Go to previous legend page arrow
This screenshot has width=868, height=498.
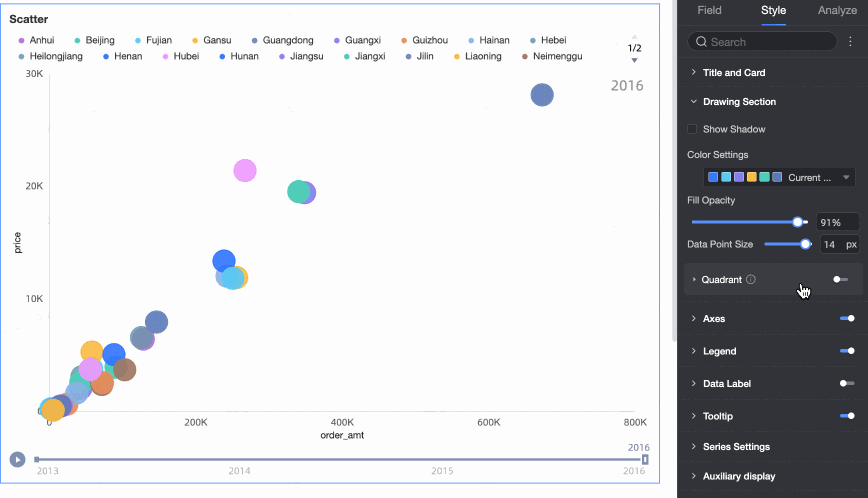click(x=634, y=37)
